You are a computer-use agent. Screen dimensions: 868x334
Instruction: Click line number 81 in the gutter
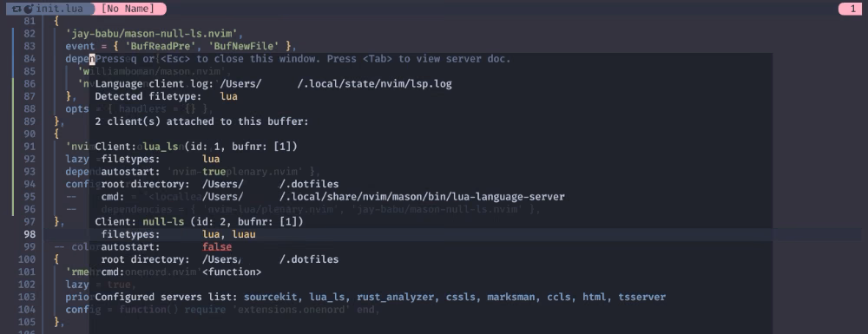pyautogui.click(x=30, y=21)
